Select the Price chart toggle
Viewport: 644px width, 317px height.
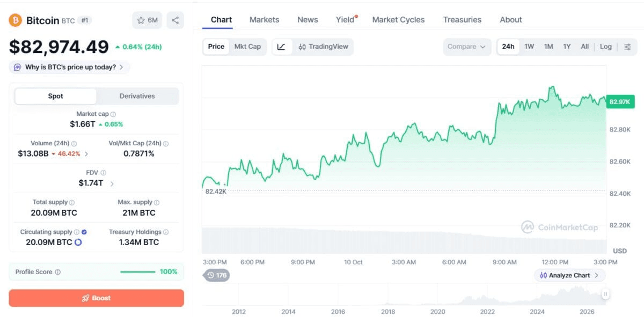click(216, 47)
